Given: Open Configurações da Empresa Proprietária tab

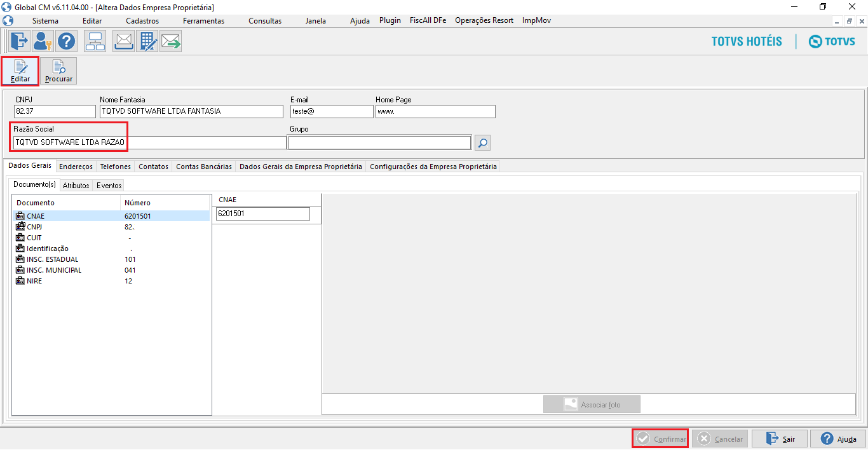Looking at the screenshot, I should (433, 167).
